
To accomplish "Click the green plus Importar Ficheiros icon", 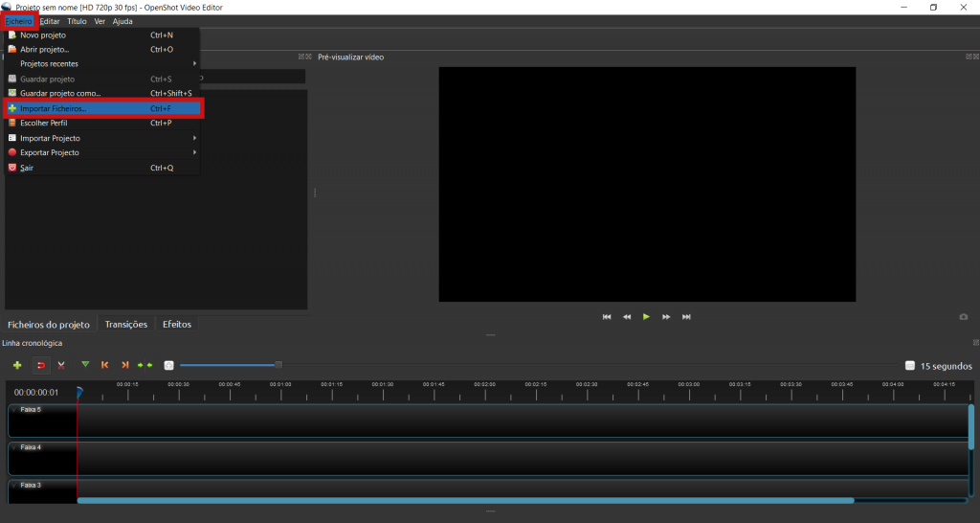I will pyautogui.click(x=11, y=109).
